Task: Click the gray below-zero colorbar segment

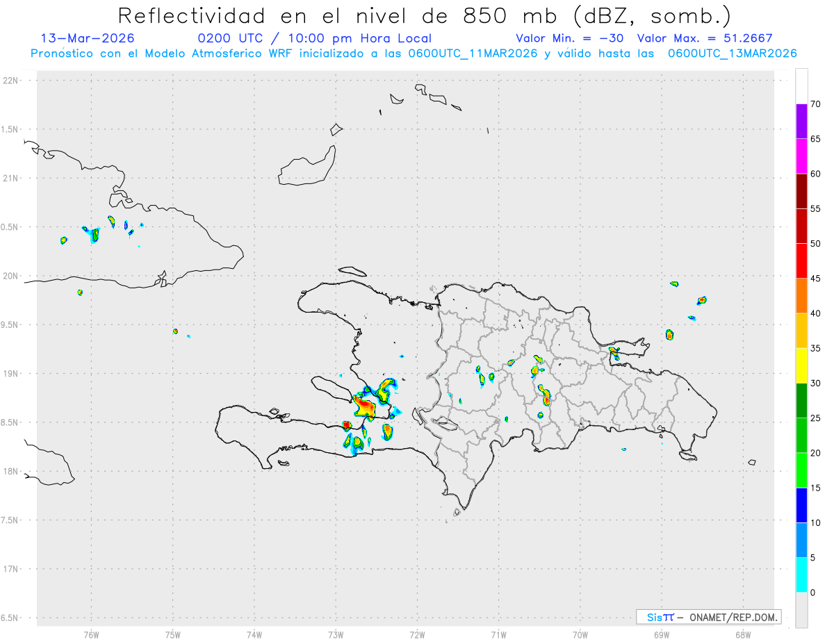Action: (801, 610)
